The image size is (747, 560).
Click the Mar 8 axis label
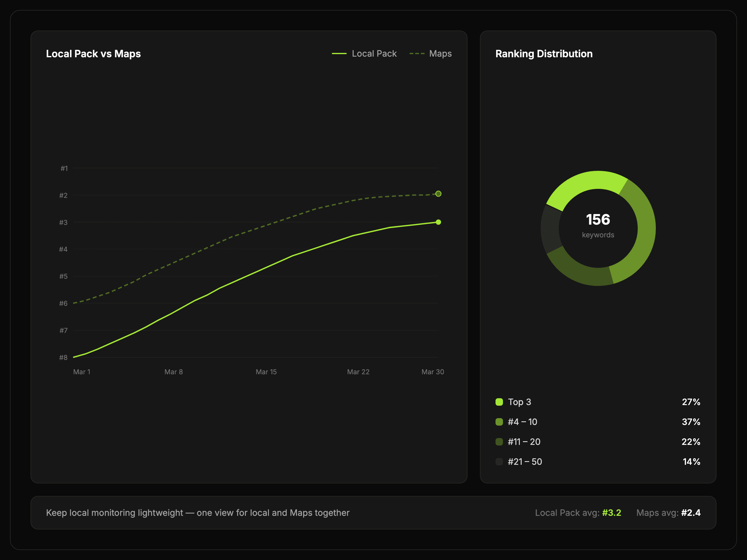click(x=174, y=372)
